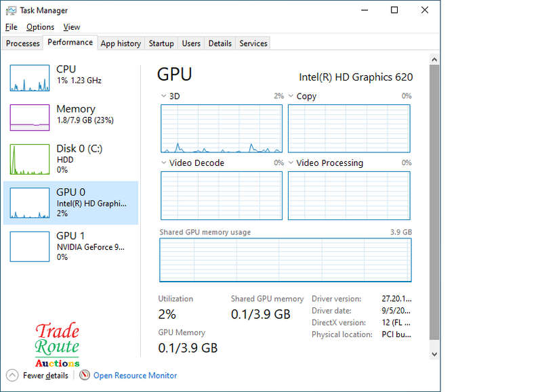Open the View menu
Screen dimensions: 542x392
tap(72, 27)
